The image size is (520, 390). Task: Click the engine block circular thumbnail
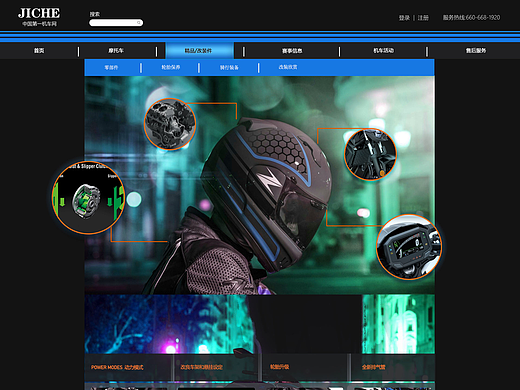pyautogui.click(x=170, y=124)
